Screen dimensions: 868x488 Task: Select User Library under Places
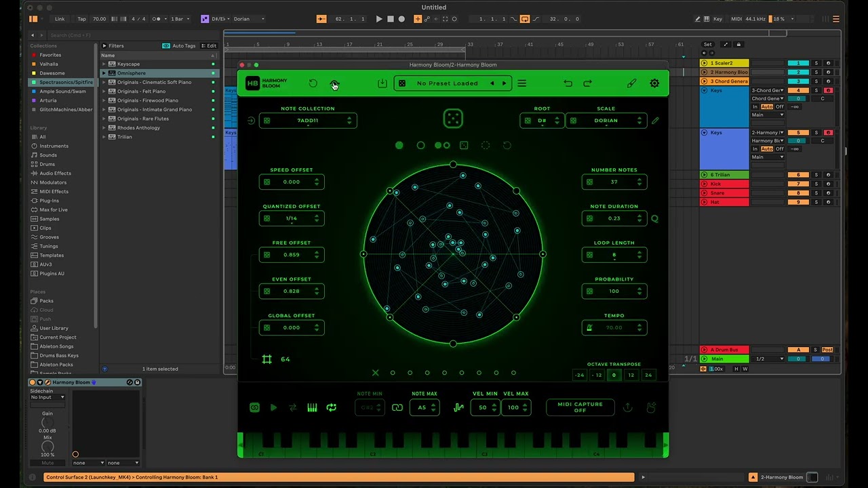[54, 328]
